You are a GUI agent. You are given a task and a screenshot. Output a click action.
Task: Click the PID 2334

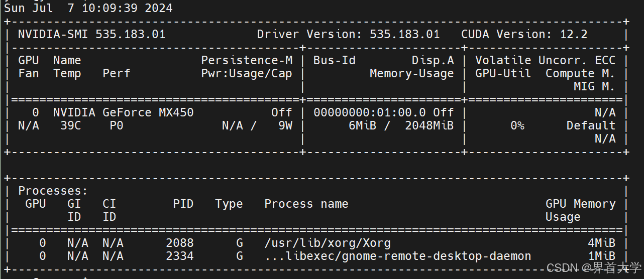point(180,256)
